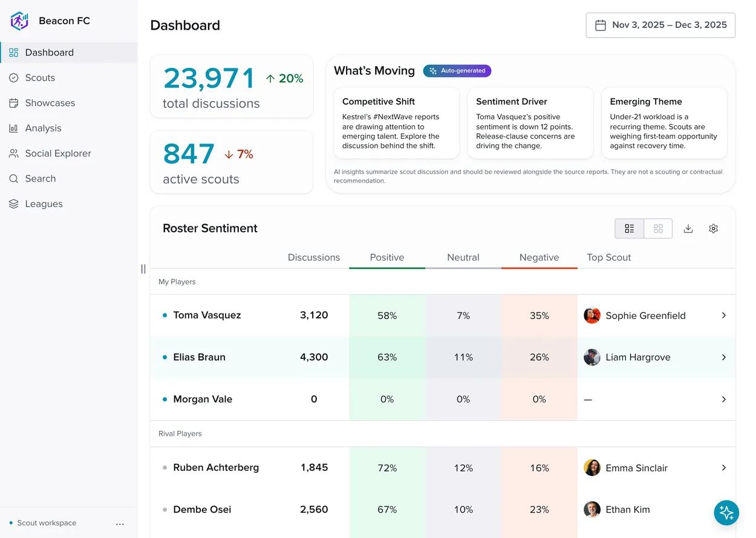Navigate to Analysis in the sidebar
The height and width of the screenshot is (538, 756).
(69, 128)
